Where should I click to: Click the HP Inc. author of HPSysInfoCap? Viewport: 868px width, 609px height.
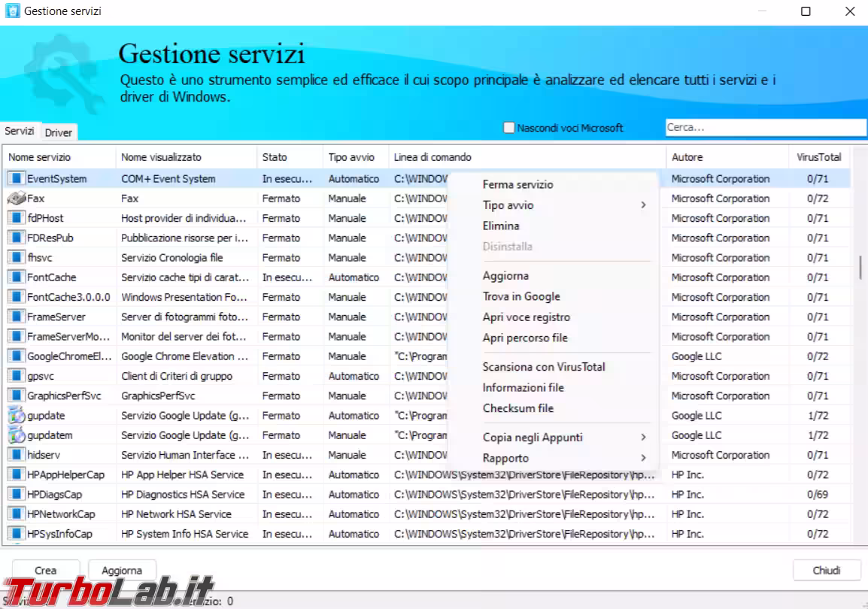[x=687, y=534]
